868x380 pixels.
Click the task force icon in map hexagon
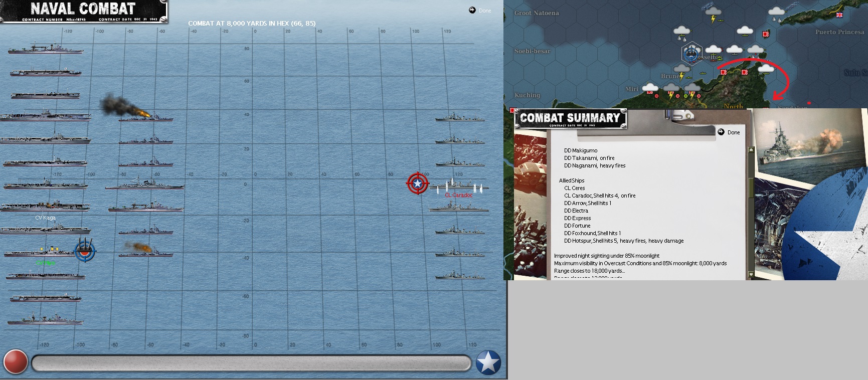691,53
